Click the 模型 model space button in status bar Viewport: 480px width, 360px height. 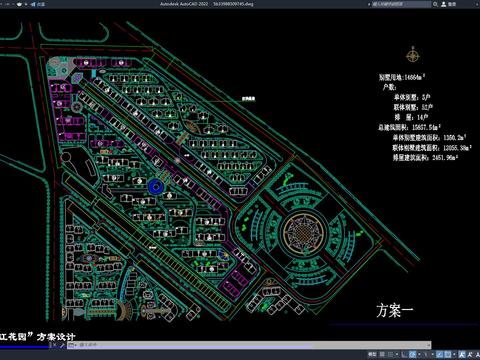[x=372, y=354]
